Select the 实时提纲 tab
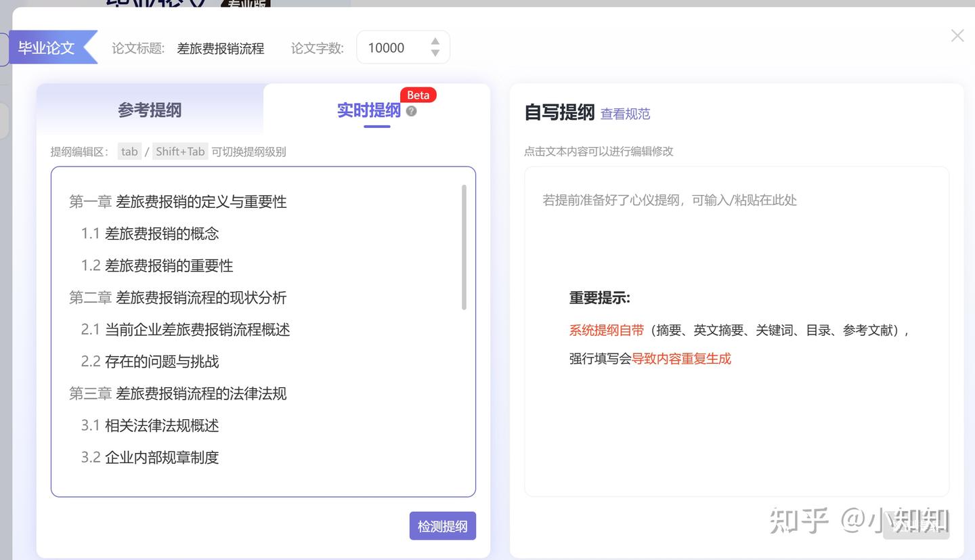This screenshot has height=560, width=975. point(369,110)
